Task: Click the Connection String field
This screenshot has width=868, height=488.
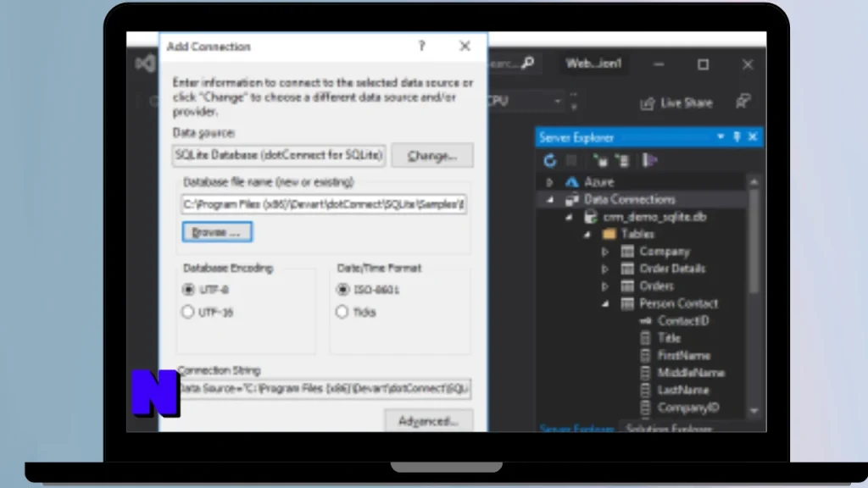Action: (x=325, y=388)
